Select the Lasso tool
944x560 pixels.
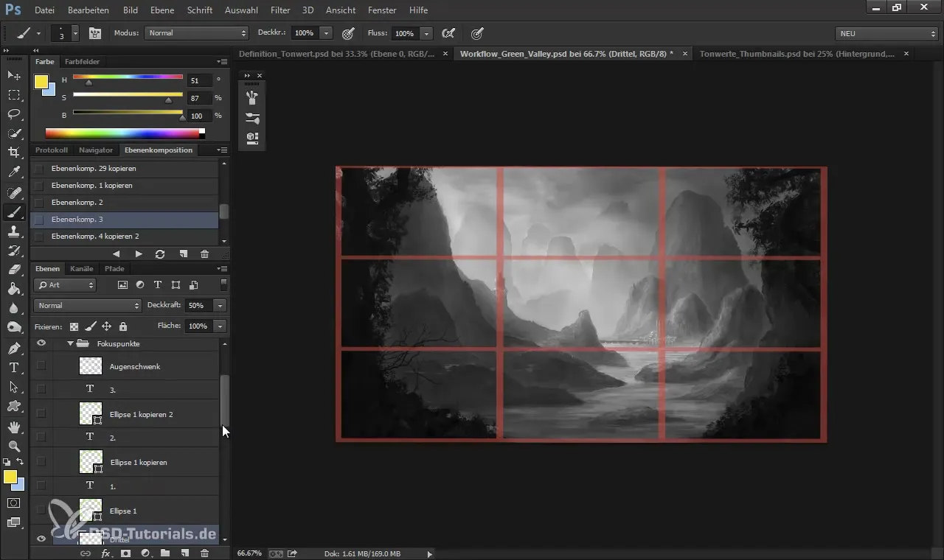point(14,114)
